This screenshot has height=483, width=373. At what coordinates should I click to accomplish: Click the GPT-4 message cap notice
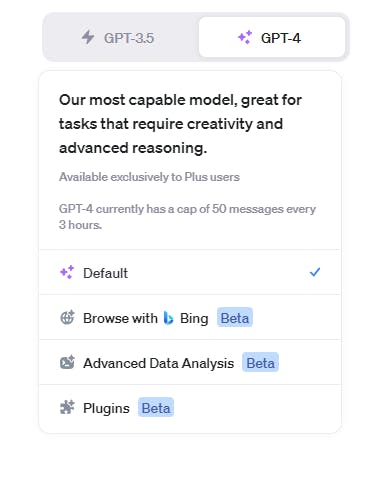(x=187, y=217)
